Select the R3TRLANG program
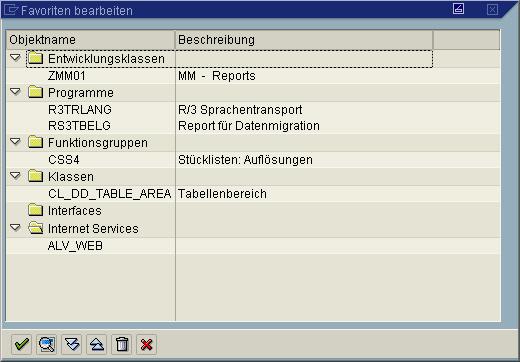The height and width of the screenshot is (362, 520). (80, 110)
